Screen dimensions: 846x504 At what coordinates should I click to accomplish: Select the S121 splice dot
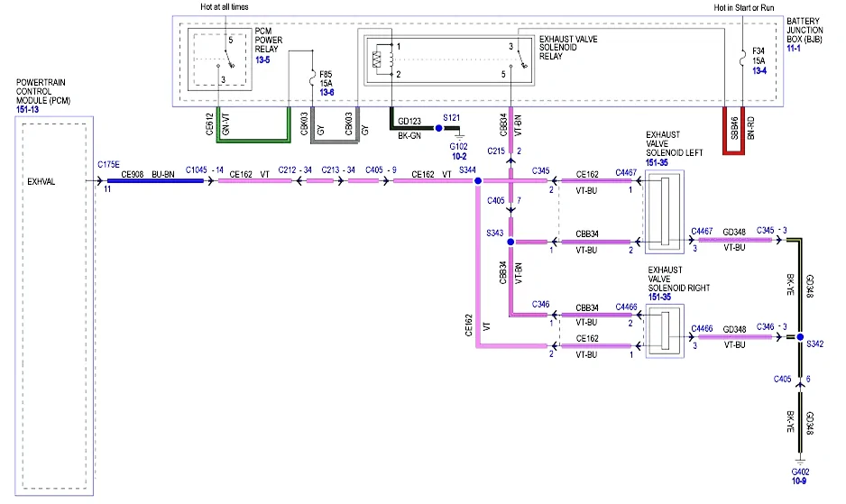[438, 128]
